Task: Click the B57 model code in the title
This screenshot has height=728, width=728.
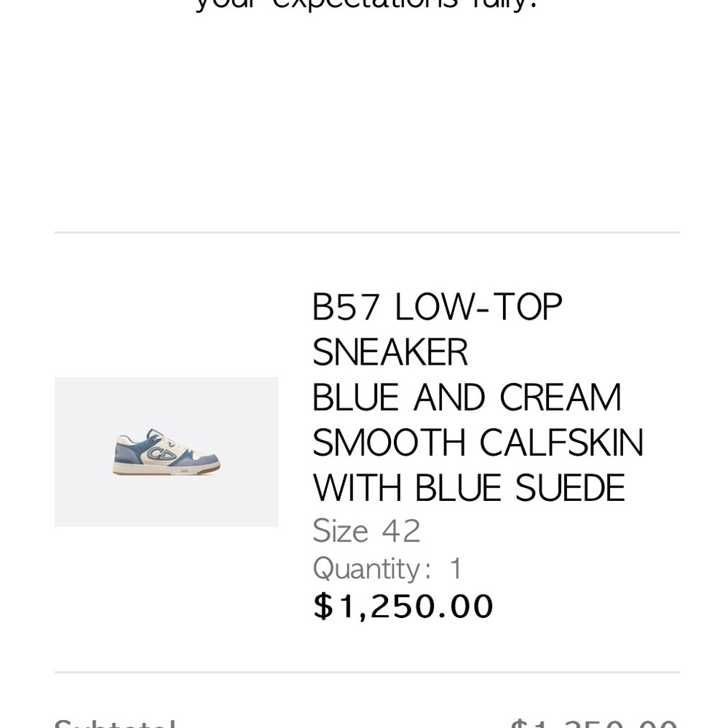Action: (x=347, y=308)
